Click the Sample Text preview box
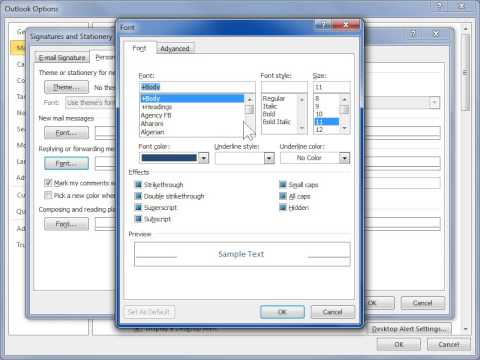 [x=242, y=254]
